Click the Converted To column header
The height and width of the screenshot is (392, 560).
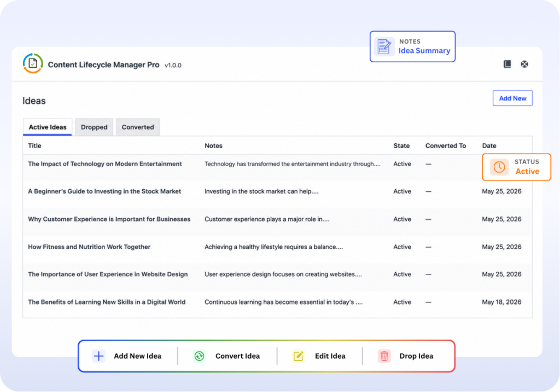point(446,145)
